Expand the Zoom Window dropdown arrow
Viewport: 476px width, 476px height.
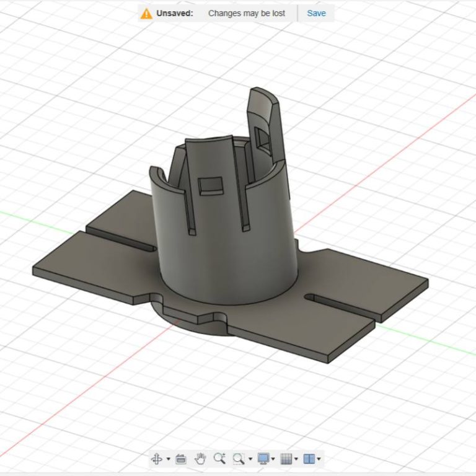click(x=250, y=459)
